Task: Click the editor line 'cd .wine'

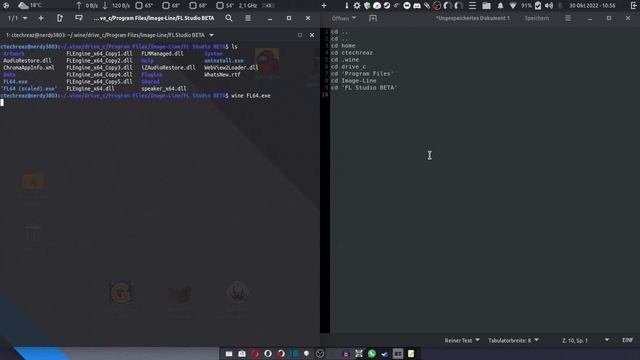Action: (x=345, y=60)
